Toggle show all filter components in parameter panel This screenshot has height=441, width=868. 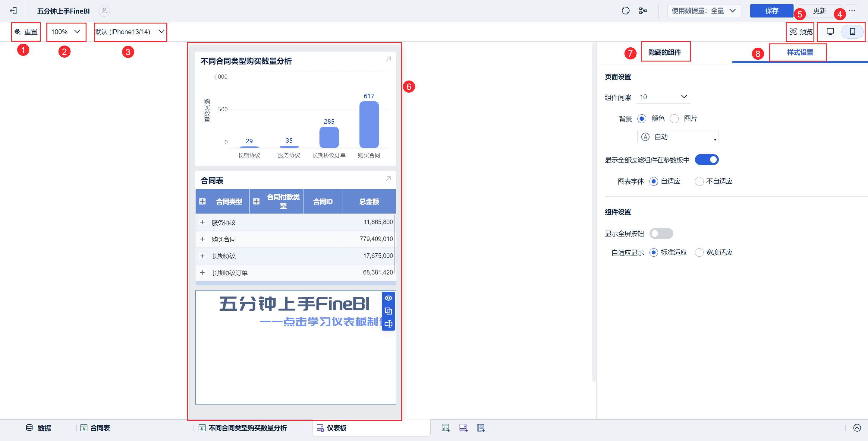click(x=706, y=160)
